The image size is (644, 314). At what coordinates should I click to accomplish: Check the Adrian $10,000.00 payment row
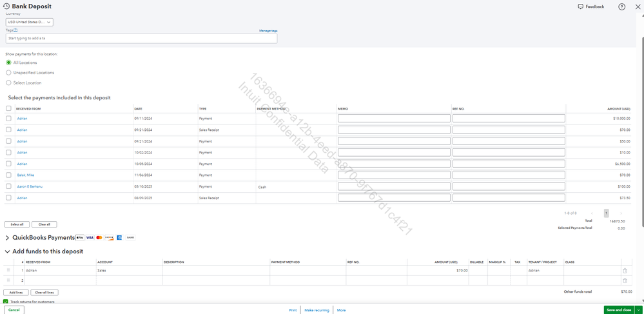(x=8, y=119)
